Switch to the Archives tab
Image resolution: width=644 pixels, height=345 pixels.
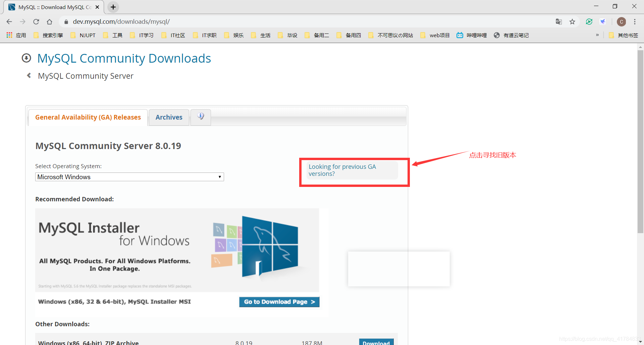[x=169, y=117]
